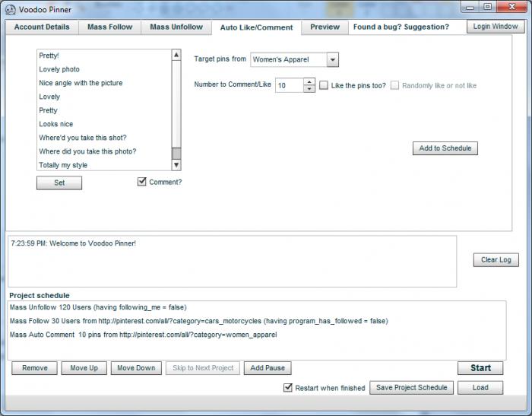Viewport: 532px width, 416px height.
Task: Close the Voodoo Pinner window
Action: (512, 7)
